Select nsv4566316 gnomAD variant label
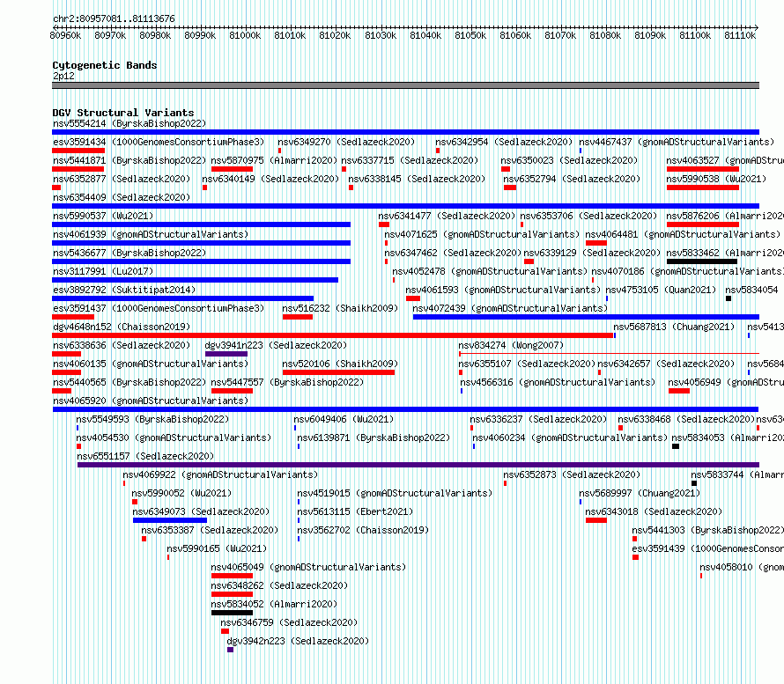The width and height of the screenshot is (784, 684). tap(558, 382)
